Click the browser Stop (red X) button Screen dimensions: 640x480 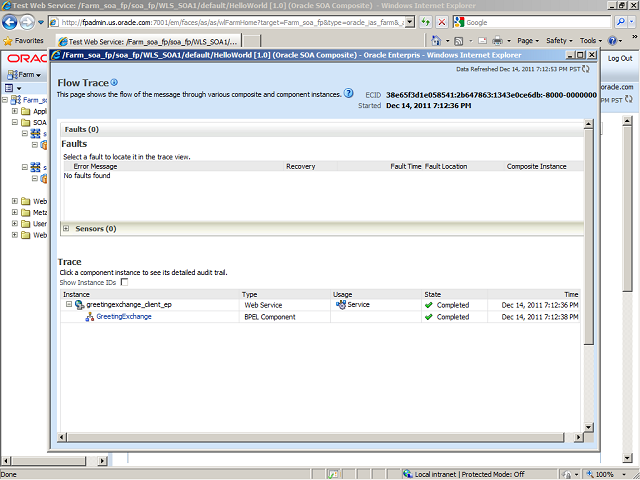point(442,21)
